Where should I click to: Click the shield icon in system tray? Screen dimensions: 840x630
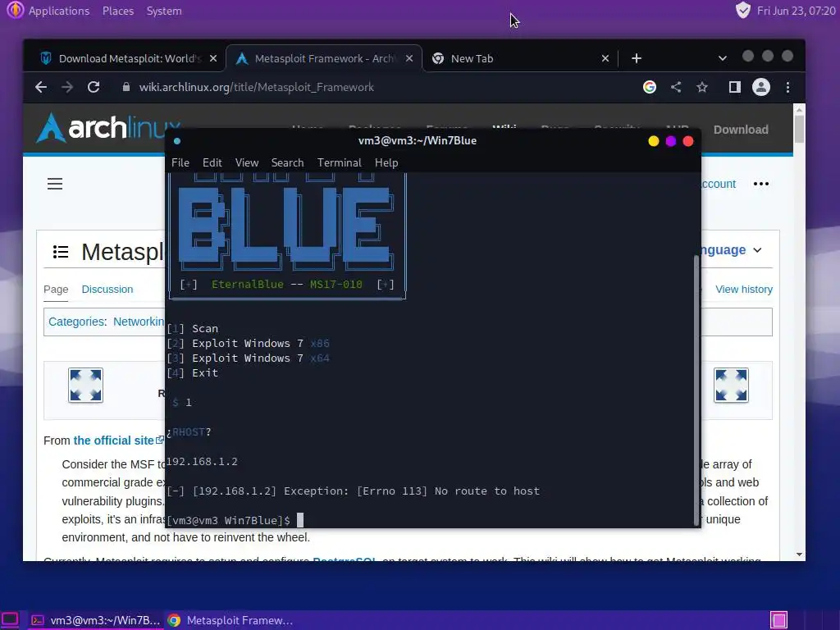click(x=743, y=10)
